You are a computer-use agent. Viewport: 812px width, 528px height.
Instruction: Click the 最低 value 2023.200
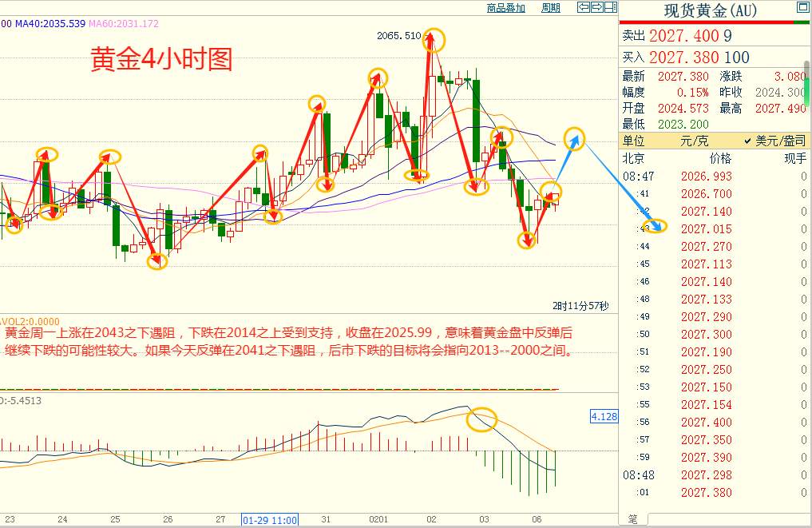[x=683, y=125]
